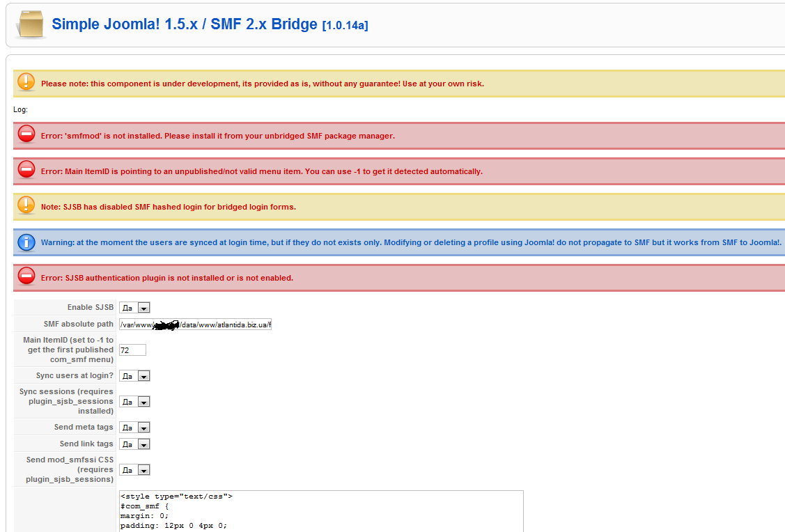785x532 pixels.
Task: Click the Simple Joomla! 1.5.x / SMF 2.x Bridge heading
Action: coord(184,24)
